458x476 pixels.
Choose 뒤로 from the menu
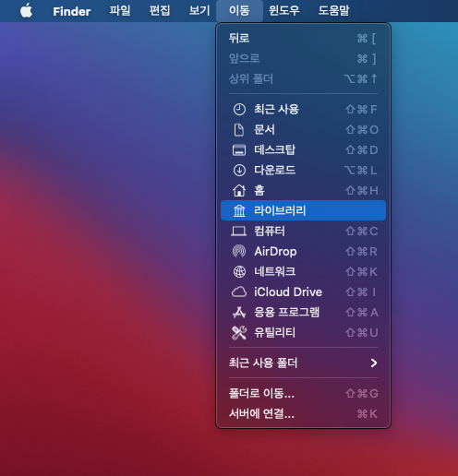(303, 39)
